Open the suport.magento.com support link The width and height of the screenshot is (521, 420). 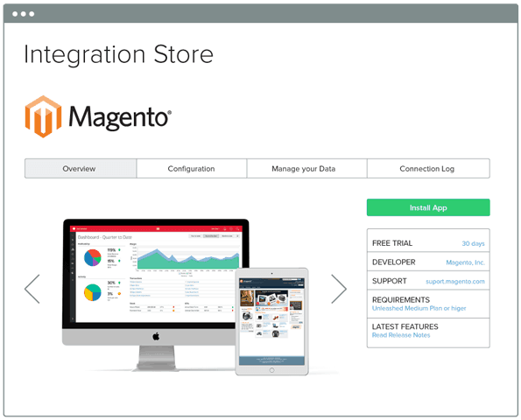click(x=454, y=281)
